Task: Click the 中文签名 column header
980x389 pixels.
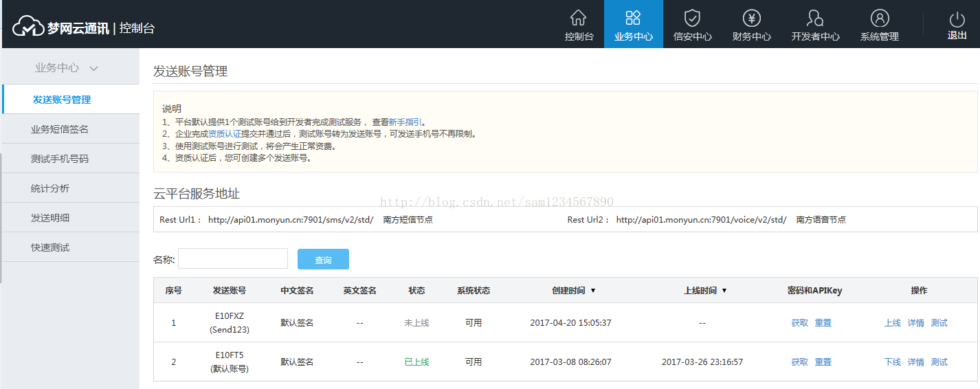Action: [x=298, y=291]
